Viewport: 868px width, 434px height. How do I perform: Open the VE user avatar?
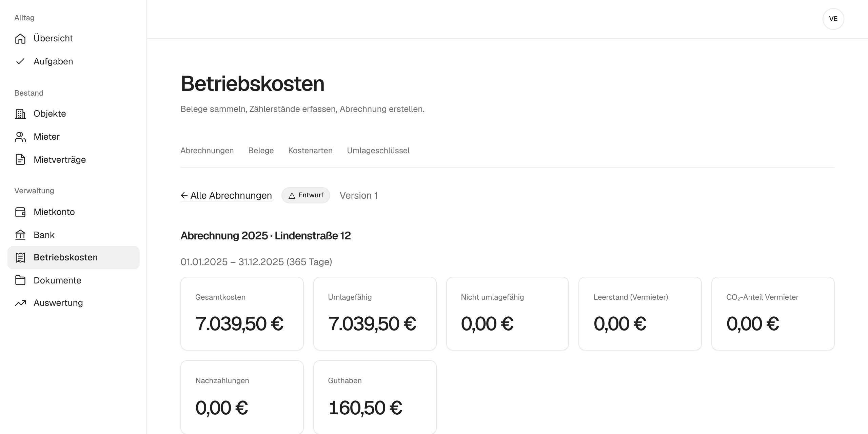click(x=833, y=19)
